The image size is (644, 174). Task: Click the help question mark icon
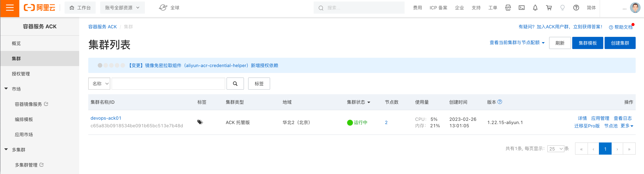click(x=576, y=8)
